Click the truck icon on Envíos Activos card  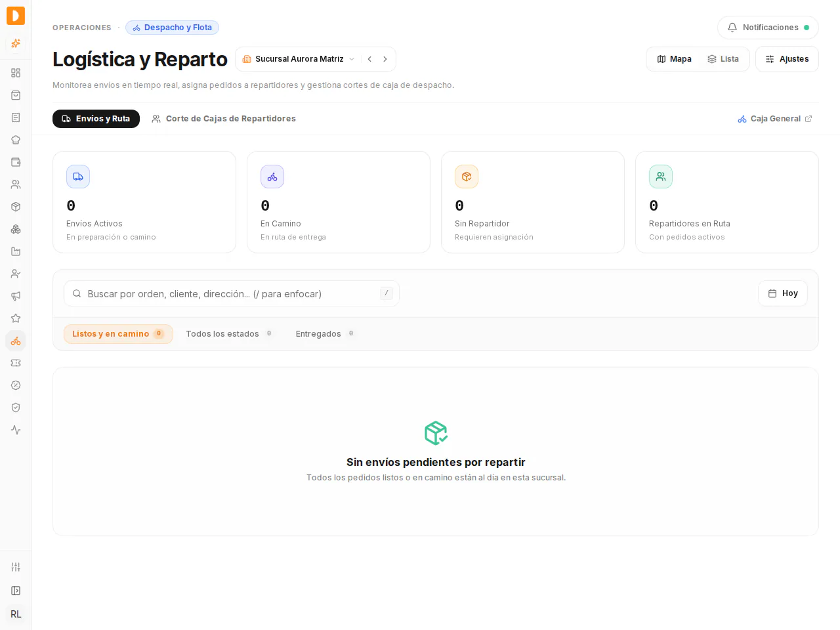click(x=78, y=177)
